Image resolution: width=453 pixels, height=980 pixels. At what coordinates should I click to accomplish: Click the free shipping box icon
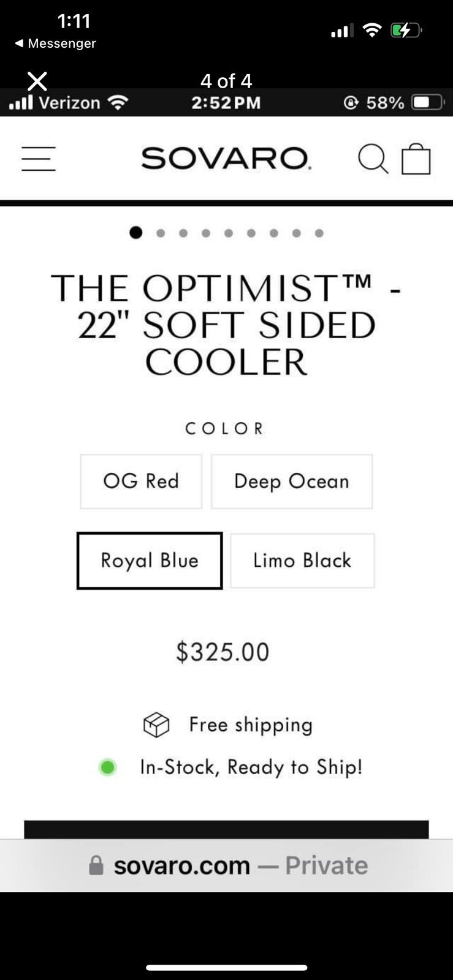click(x=156, y=725)
